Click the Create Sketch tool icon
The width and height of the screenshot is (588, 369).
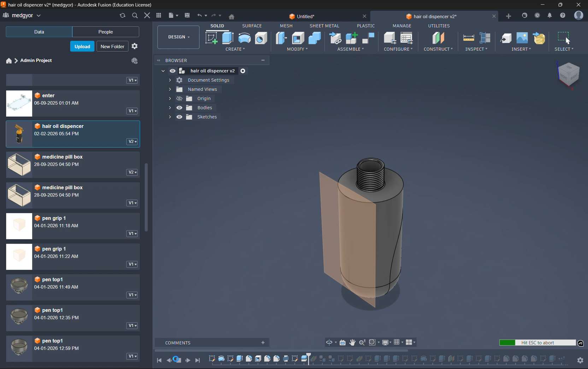[211, 38]
